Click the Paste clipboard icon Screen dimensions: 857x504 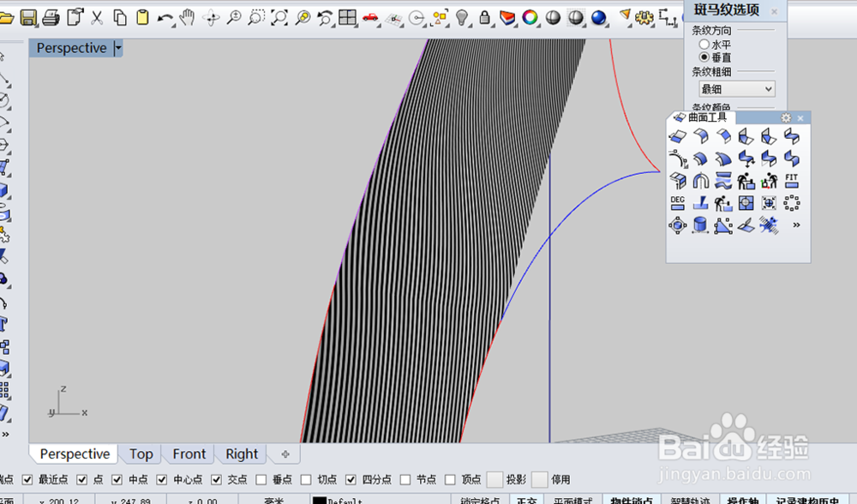coord(142,17)
